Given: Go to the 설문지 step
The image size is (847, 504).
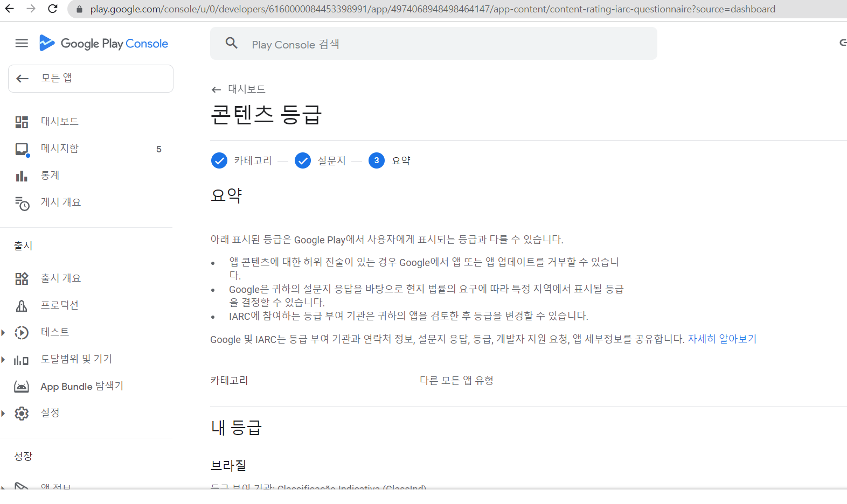Looking at the screenshot, I should [331, 161].
